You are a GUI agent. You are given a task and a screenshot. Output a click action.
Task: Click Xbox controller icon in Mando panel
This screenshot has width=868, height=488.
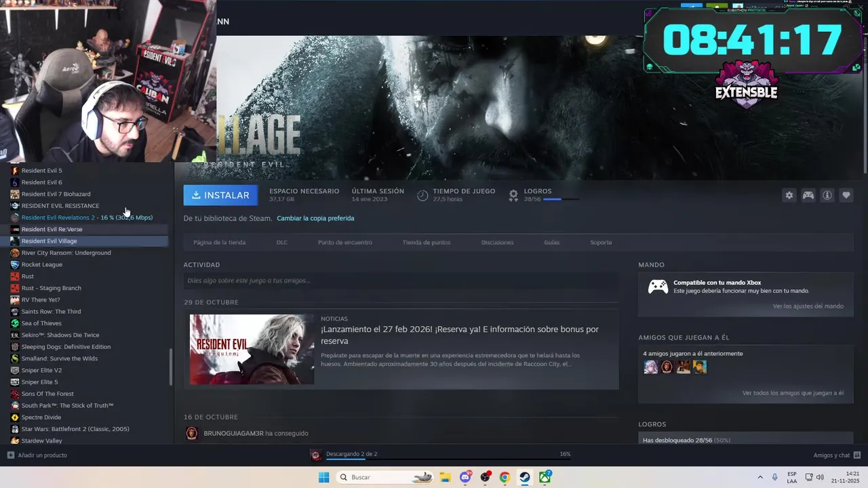click(658, 287)
